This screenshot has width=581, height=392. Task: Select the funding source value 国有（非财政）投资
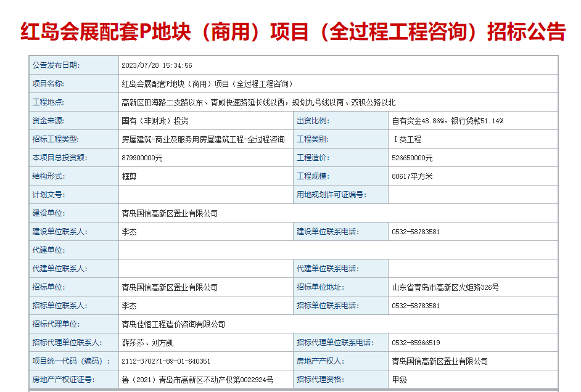(x=155, y=121)
